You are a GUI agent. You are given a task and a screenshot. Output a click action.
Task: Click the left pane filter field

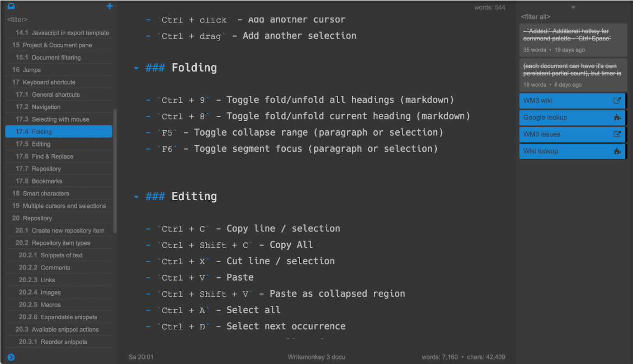click(x=59, y=20)
